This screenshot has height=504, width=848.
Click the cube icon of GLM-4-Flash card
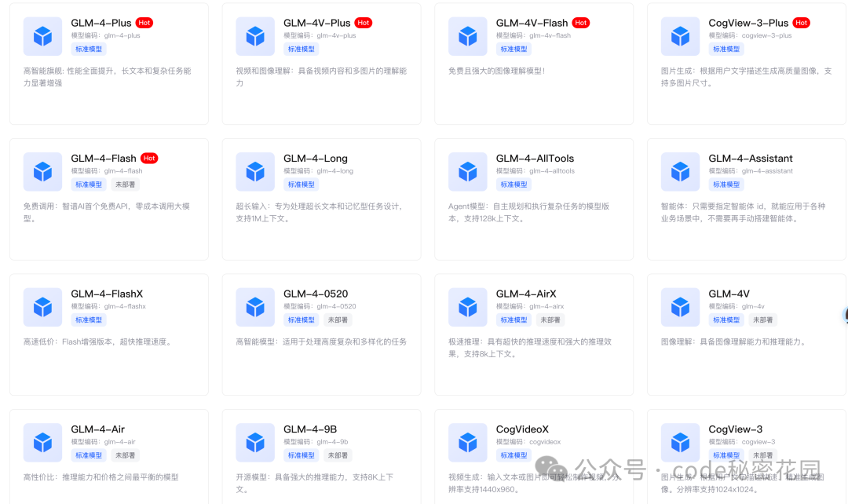pos(42,172)
